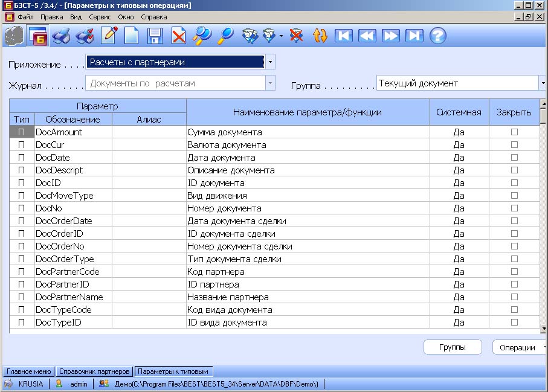Screen dimensions: 548x392
Task: Expand the Приложение dropdown arrow
Action: pyautogui.click(x=270, y=62)
